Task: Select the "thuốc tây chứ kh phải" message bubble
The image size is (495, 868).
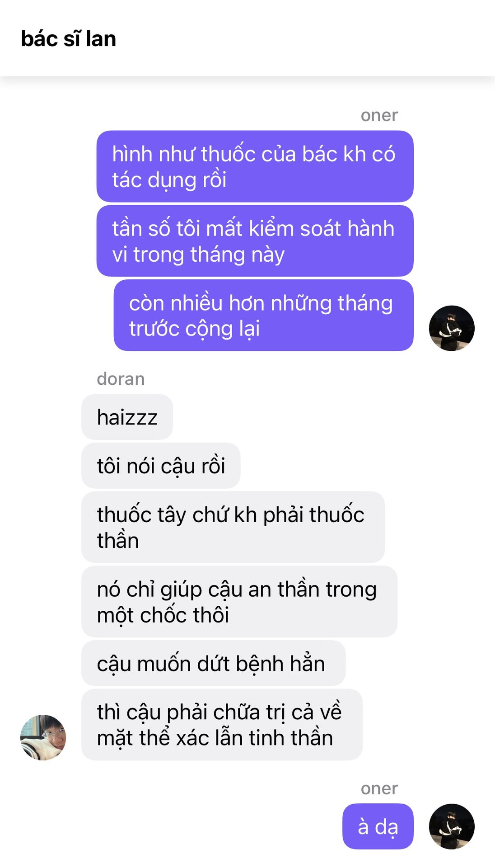Action: click(233, 527)
